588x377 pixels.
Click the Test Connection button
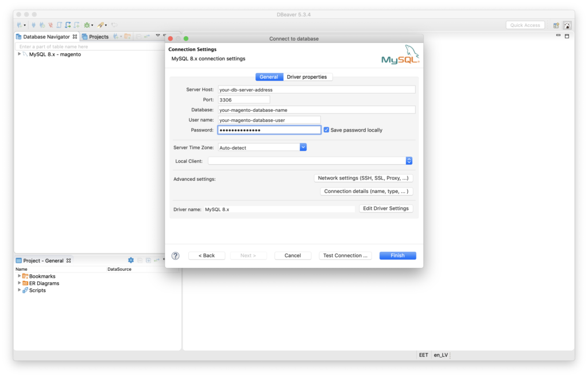point(345,255)
